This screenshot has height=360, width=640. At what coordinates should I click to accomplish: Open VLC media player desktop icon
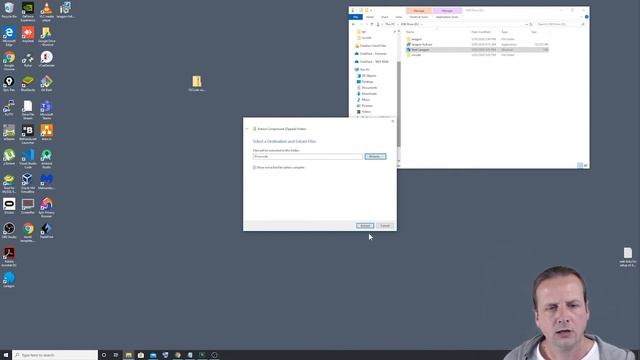click(47, 11)
